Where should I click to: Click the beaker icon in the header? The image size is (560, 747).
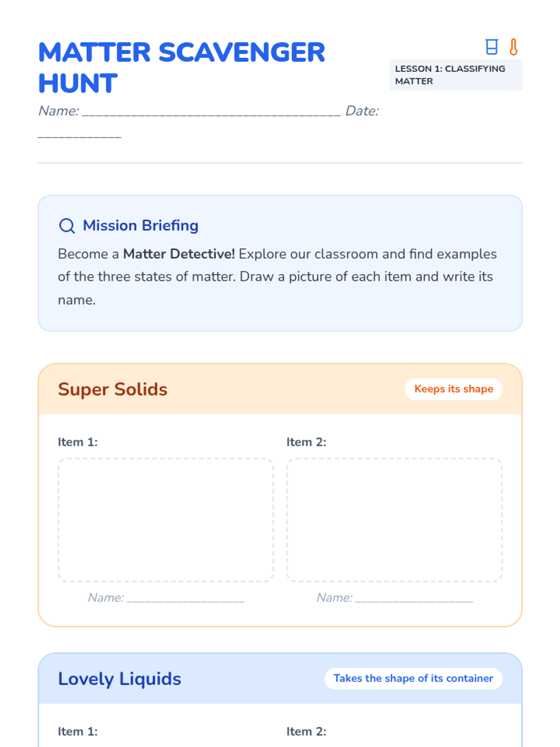(x=491, y=47)
